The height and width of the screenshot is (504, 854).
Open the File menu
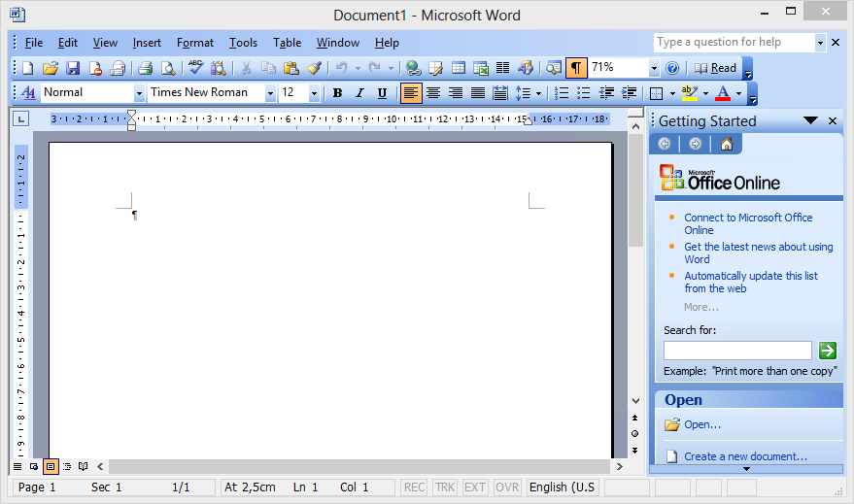(34, 43)
